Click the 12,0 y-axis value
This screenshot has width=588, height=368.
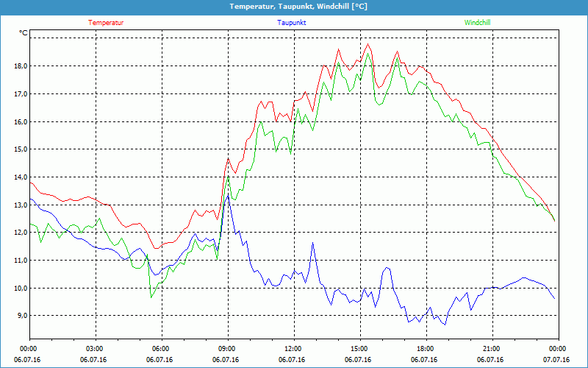click(22, 233)
